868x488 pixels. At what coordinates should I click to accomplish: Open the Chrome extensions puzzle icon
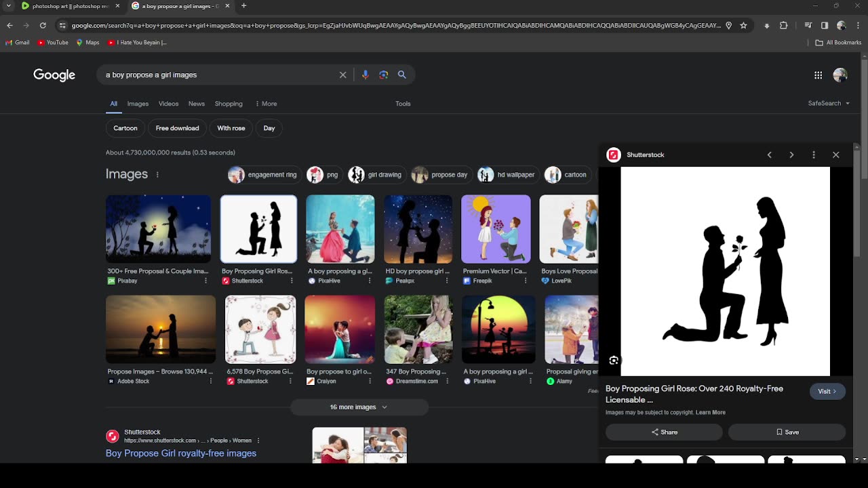783,26
